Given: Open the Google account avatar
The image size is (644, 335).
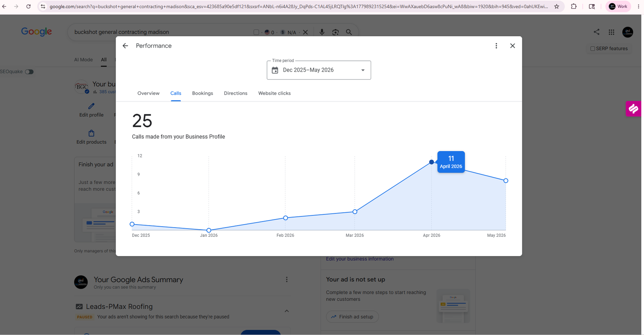Looking at the screenshot, I should [x=628, y=32].
